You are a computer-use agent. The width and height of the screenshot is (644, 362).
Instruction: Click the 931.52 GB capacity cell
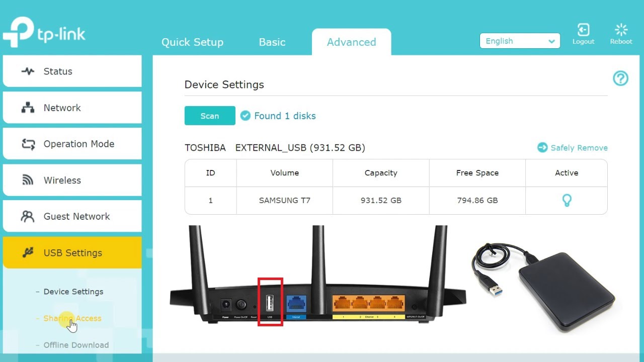pos(381,200)
